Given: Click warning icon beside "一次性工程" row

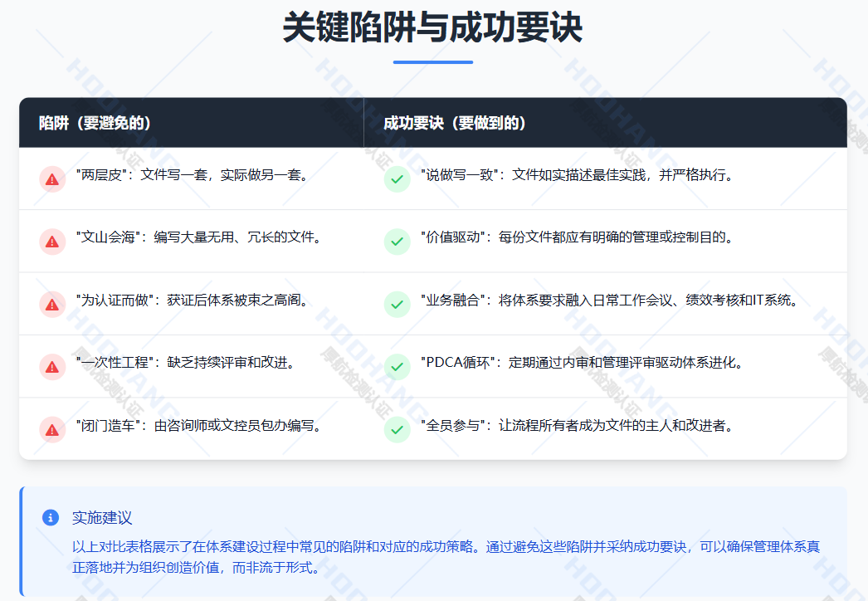Looking at the screenshot, I should (x=52, y=366).
